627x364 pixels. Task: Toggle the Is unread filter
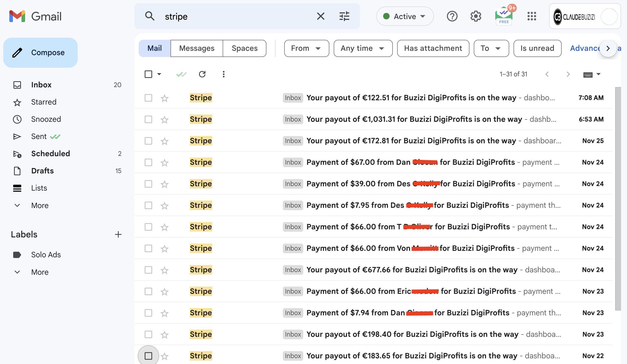537,48
